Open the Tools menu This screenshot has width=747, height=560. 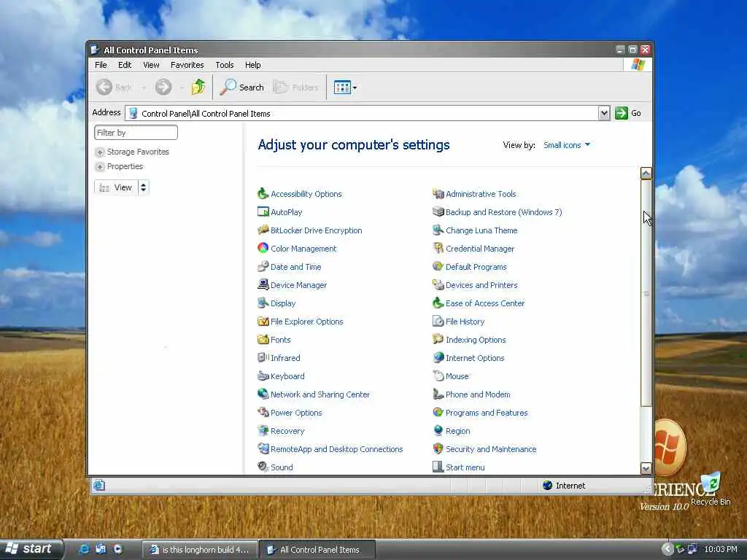coord(225,65)
